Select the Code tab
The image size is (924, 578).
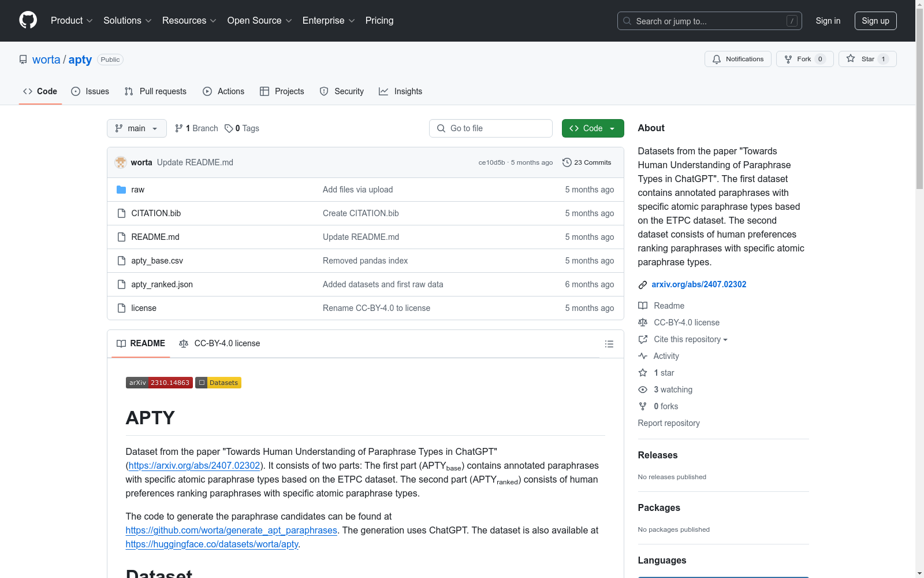pos(40,91)
